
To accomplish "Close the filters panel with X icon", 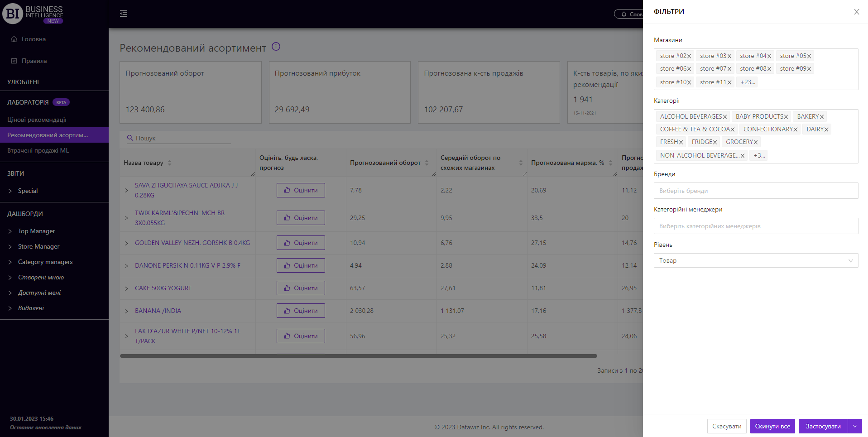I will pyautogui.click(x=856, y=12).
